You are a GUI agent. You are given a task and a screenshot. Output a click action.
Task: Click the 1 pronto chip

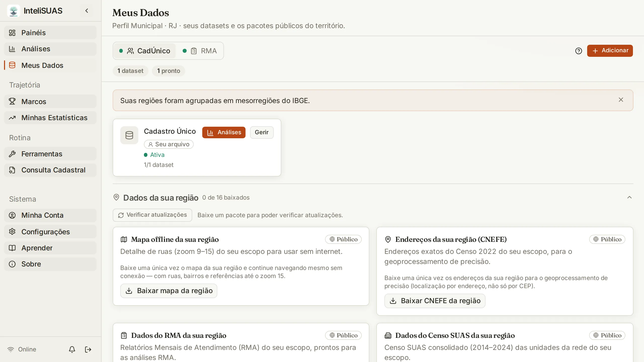point(169,71)
